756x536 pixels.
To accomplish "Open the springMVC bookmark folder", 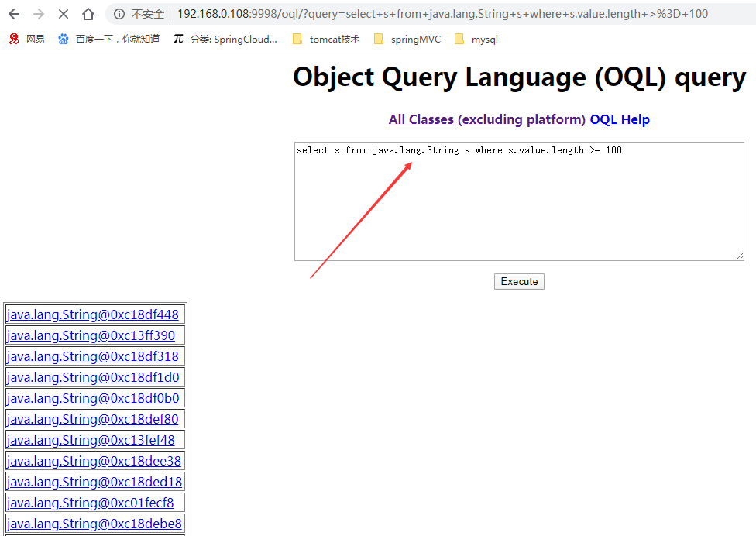I will tap(407, 39).
